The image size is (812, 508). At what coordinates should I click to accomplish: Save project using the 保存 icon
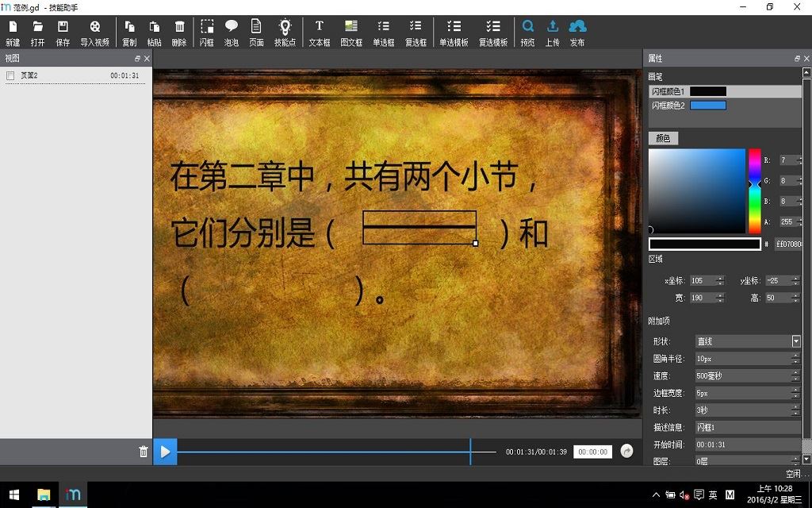[63, 33]
